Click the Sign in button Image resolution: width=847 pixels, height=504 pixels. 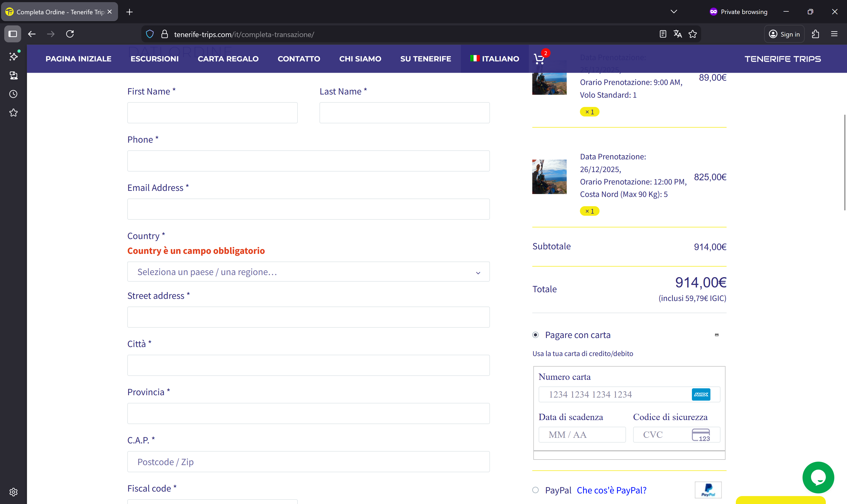[784, 34]
